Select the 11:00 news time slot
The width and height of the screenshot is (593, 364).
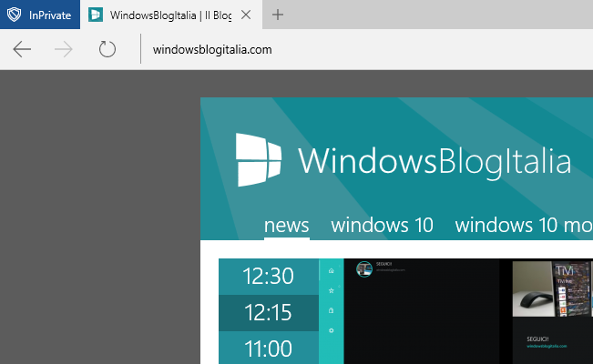point(269,348)
